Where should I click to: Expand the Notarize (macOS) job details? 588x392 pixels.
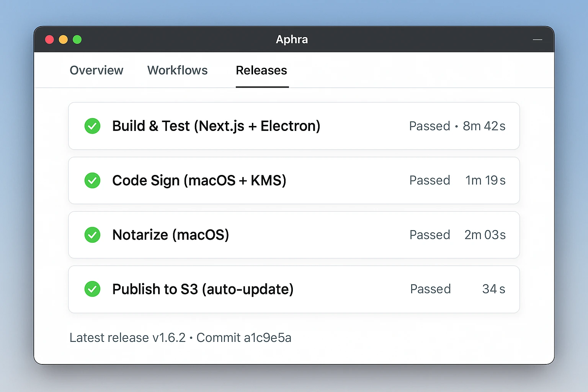pos(170,235)
